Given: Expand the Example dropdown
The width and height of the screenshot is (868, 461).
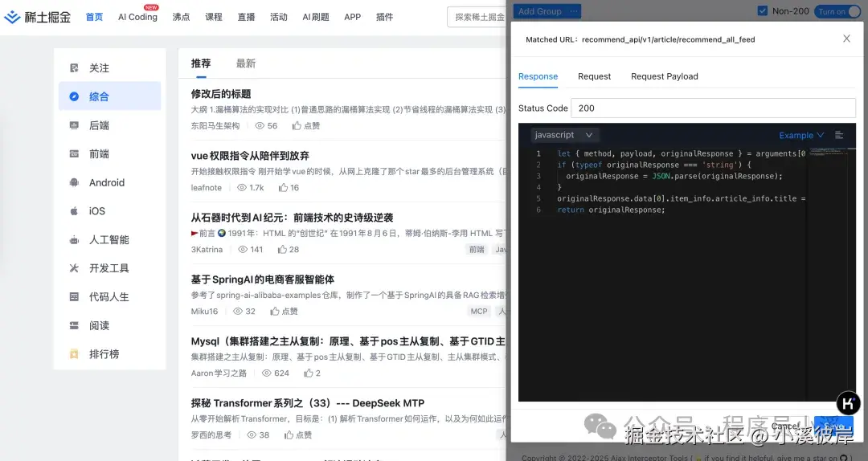Looking at the screenshot, I should pyautogui.click(x=801, y=135).
